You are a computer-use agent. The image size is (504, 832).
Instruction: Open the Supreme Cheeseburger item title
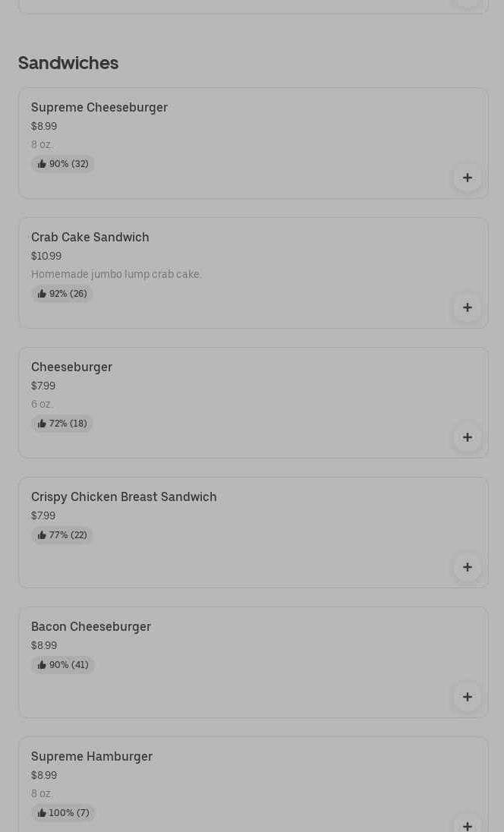pos(99,108)
